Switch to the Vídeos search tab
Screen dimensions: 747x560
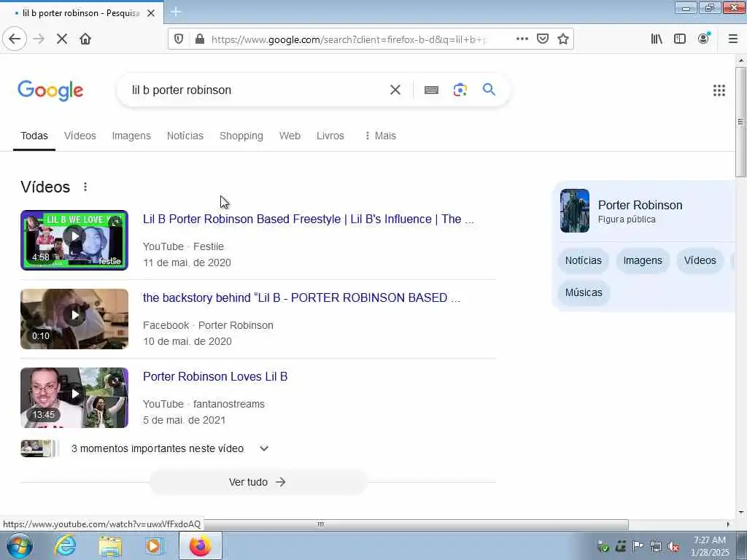80,136
